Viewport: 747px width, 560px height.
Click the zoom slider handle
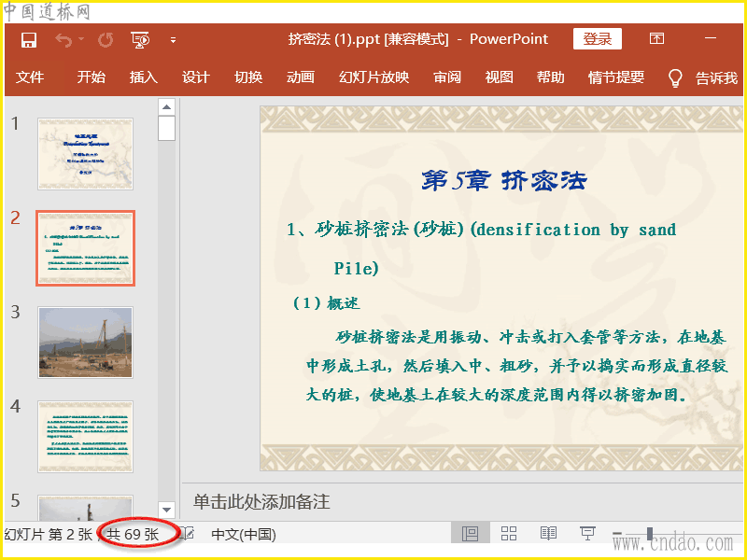point(650,533)
